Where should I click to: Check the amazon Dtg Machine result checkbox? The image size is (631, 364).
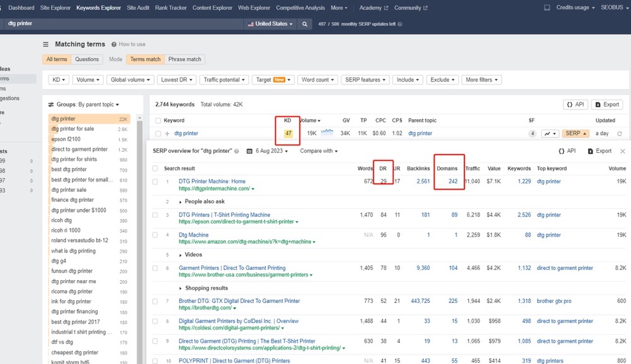155,235
